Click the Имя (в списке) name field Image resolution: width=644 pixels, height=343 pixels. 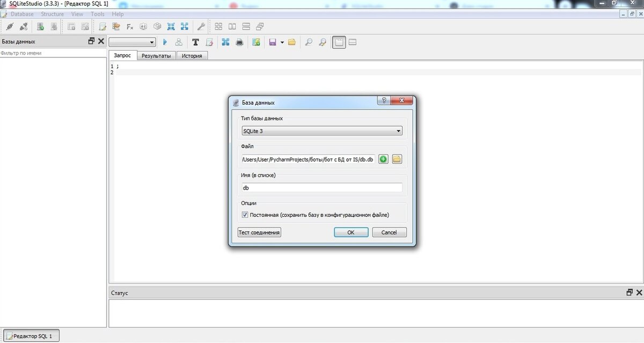coord(321,188)
